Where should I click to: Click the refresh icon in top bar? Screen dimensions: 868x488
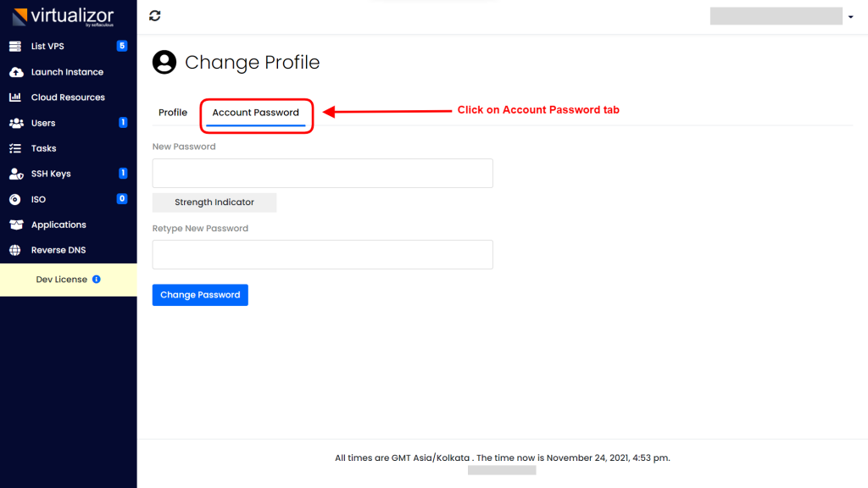tap(155, 16)
